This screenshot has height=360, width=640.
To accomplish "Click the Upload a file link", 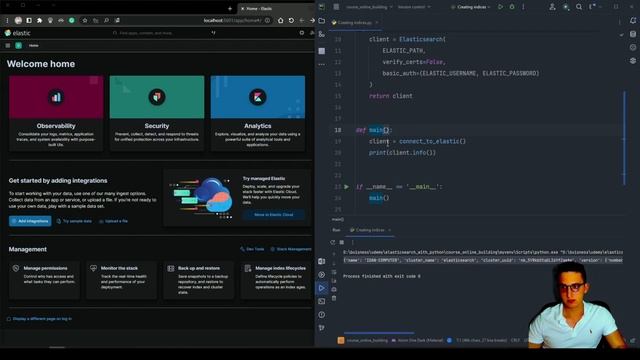I will 113,221.
